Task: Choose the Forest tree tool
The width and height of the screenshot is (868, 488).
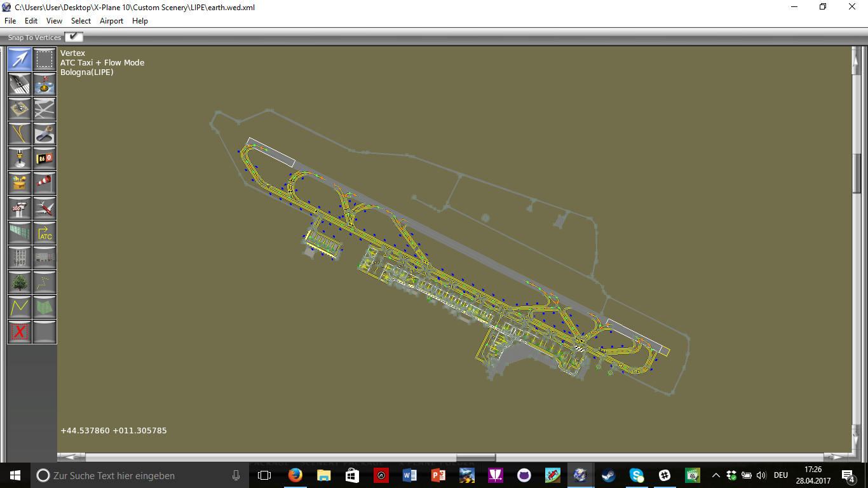Action: tap(20, 283)
